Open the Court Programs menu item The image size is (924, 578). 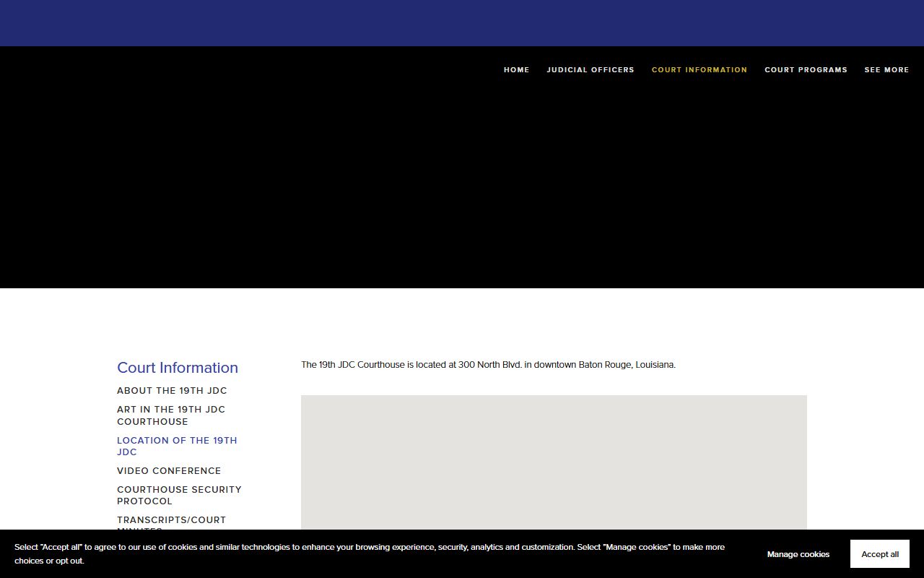(806, 70)
